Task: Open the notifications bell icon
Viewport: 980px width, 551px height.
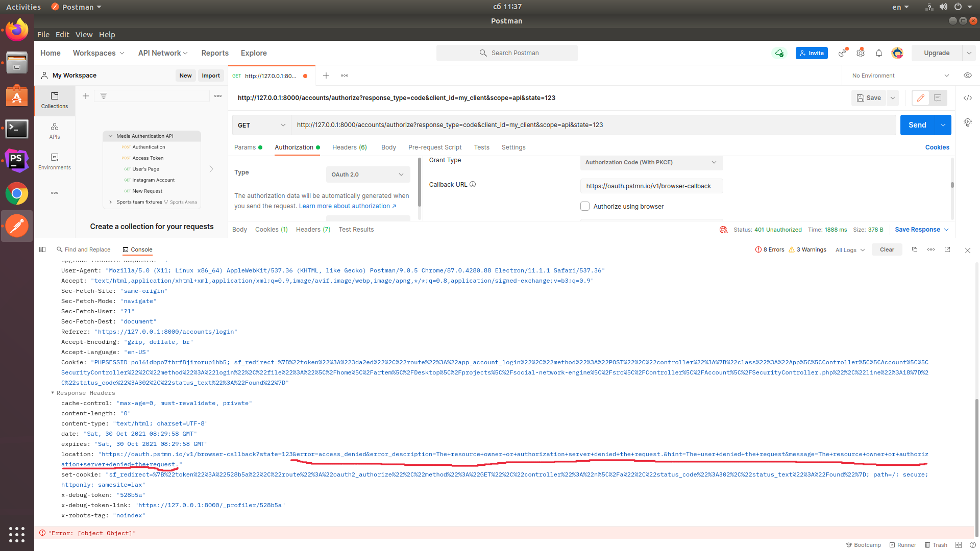Action: 878,53
